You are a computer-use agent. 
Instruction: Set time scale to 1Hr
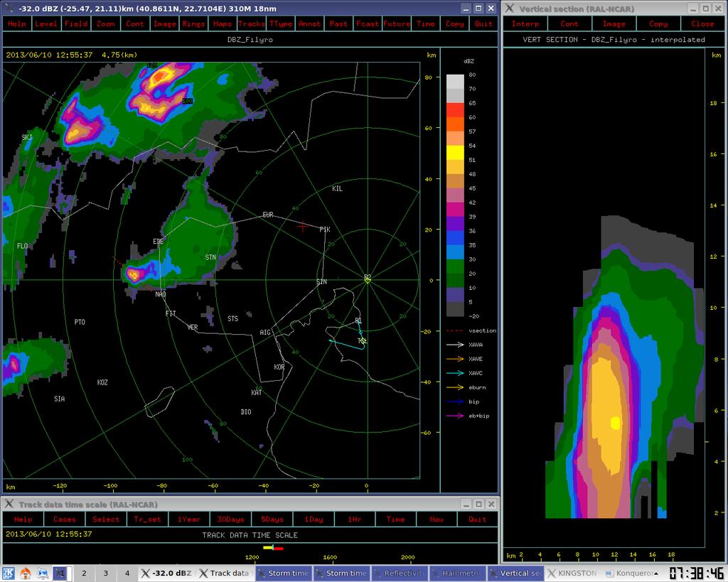[x=355, y=519]
